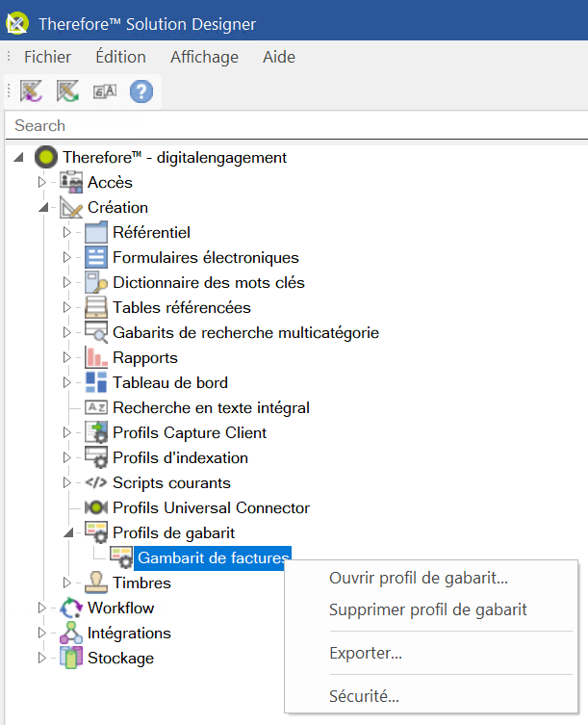Screen dimensions: 588x725
Task: Expand the Stockage node
Action: pyautogui.click(x=42, y=657)
